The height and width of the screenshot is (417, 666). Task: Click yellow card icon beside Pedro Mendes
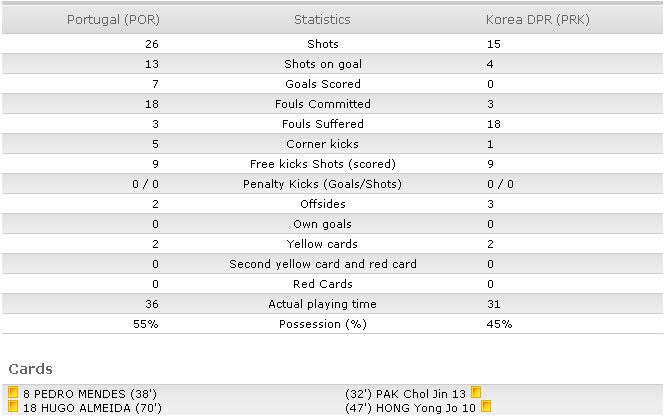tap(13, 392)
